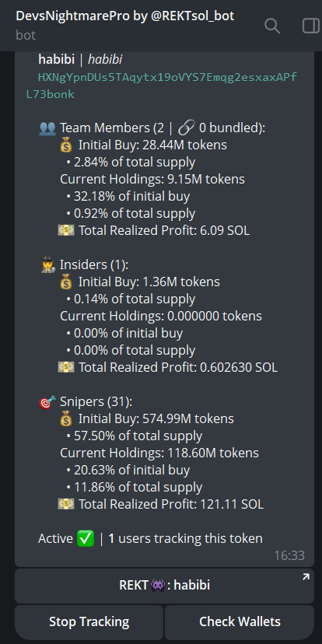Click the chain link bundled emoji
322x644 pixels.
pos(187,128)
